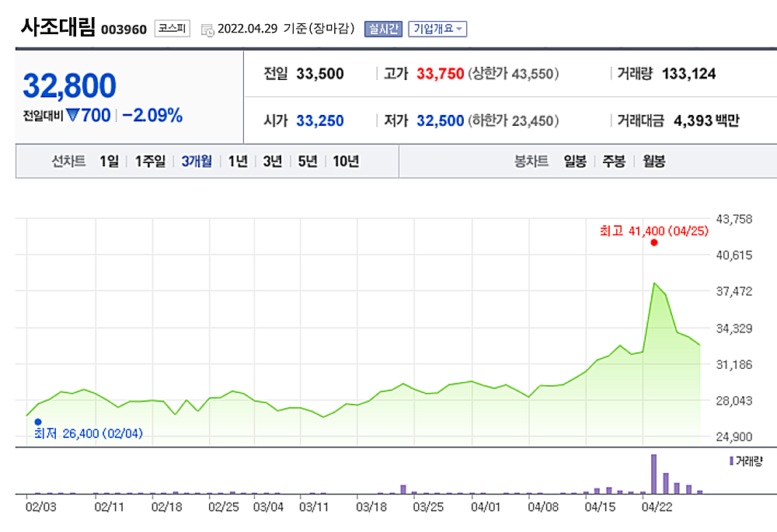Screen dimensions: 777x532
Task: Select the 3년 line chart tab
Action: [273, 161]
